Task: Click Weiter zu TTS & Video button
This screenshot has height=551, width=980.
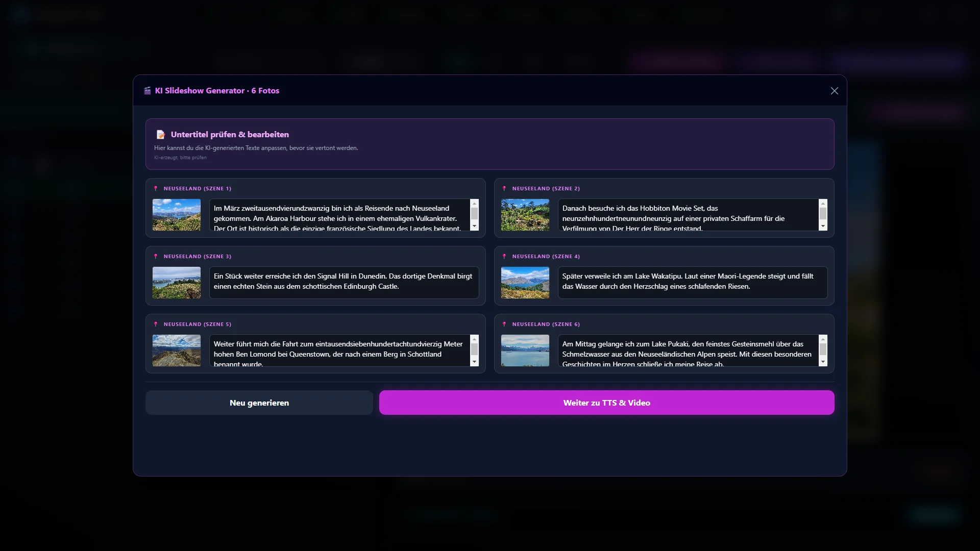Action: [x=606, y=403]
